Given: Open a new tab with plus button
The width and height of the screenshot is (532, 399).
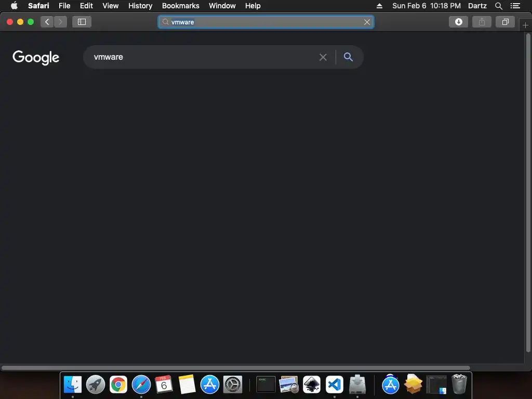Looking at the screenshot, I should [x=525, y=25].
